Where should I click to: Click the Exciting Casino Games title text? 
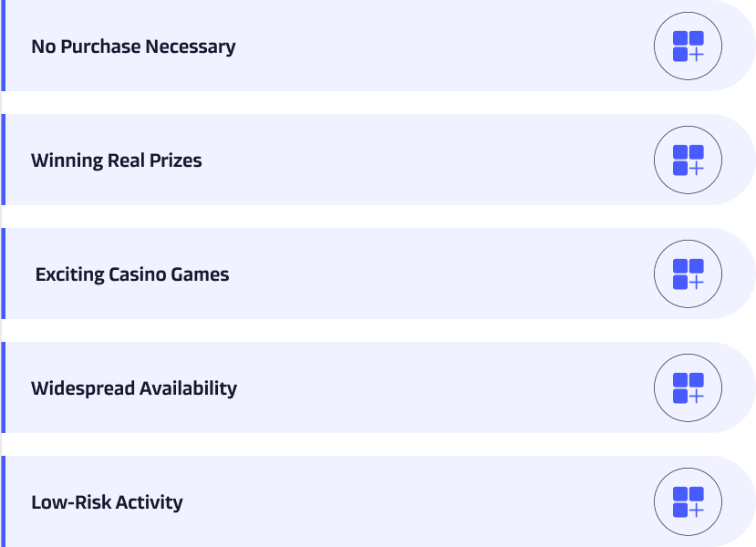(132, 274)
